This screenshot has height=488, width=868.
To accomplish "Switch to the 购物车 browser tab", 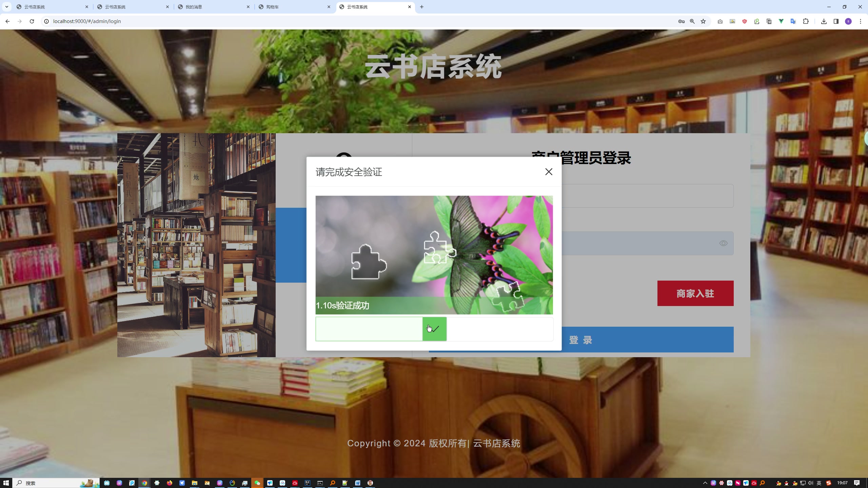I will coord(294,7).
